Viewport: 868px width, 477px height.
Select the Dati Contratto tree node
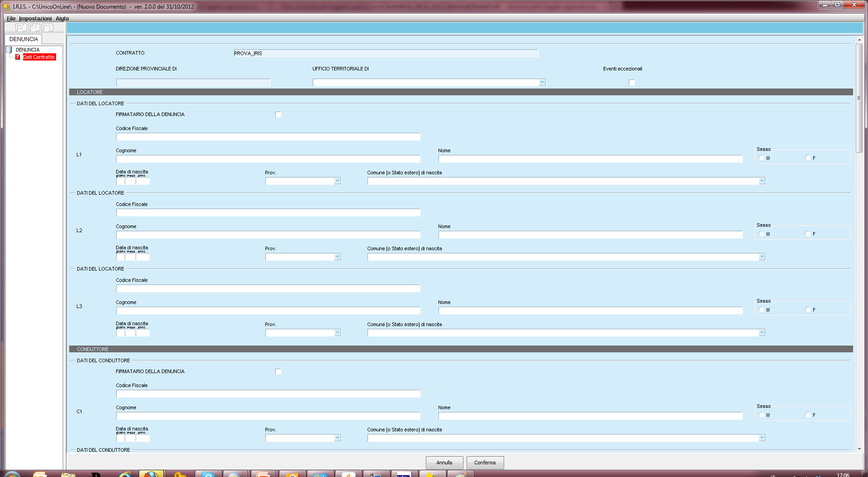click(x=39, y=57)
